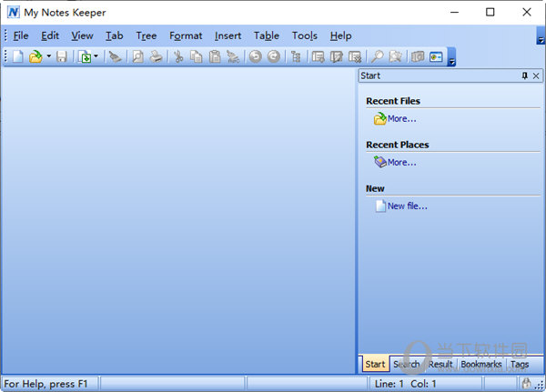Click the cut scissors icon
The width and height of the screenshot is (546, 392).
pyautogui.click(x=178, y=56)
